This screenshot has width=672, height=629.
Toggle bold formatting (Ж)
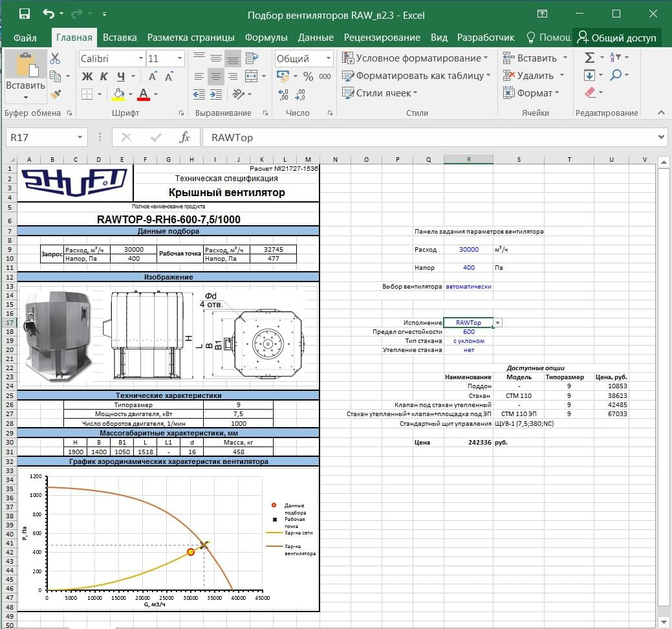pyautogui.click(x=87, y=76)
